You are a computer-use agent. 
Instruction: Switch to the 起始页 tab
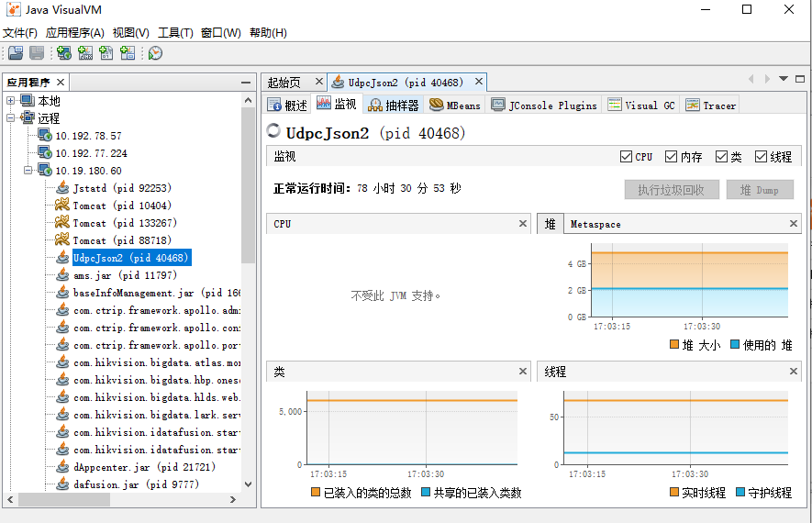click(284, 82)
